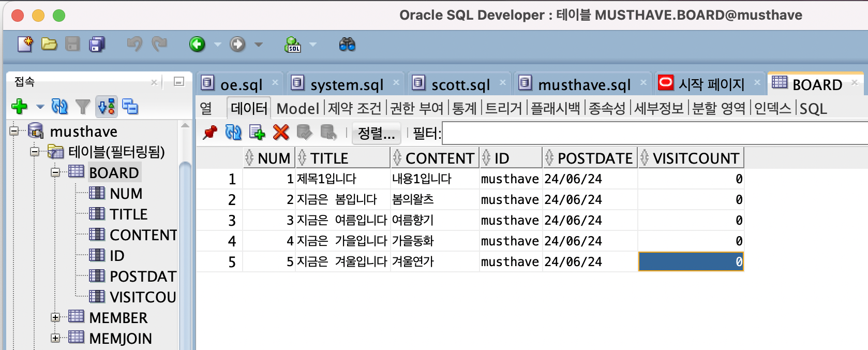This screenshot has width=868, height=350.
Task: Select the CONTENT column in tree
Action: point(143,235)
